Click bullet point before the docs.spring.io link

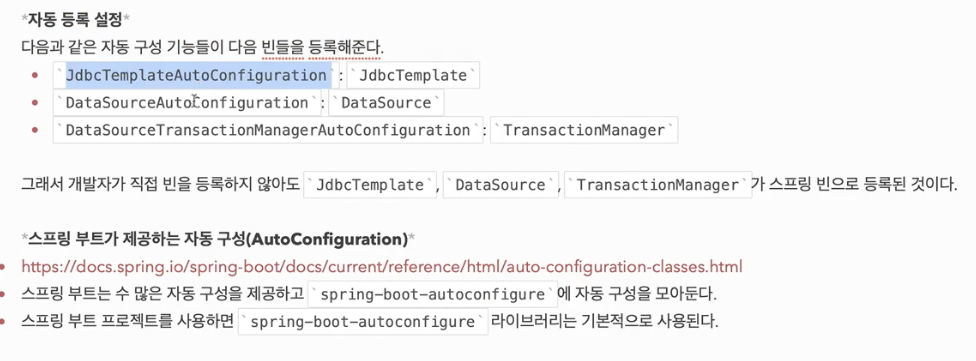click(4, 267)
